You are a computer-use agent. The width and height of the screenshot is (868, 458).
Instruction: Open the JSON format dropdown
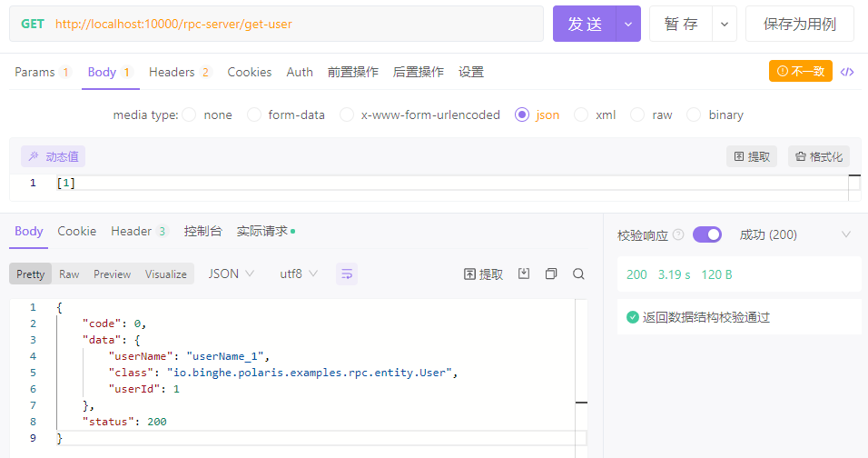(231, 274)
